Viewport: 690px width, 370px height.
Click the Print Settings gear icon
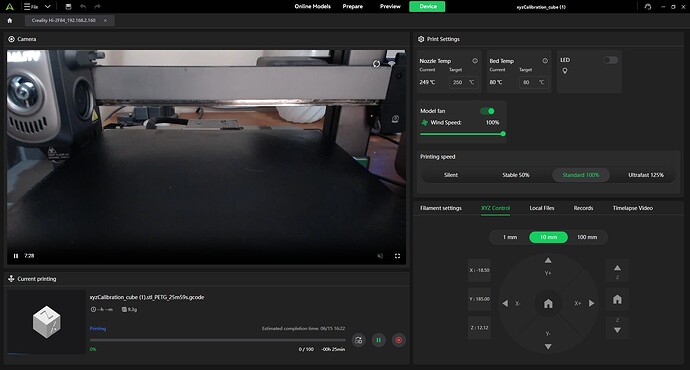tap(421, 39)
